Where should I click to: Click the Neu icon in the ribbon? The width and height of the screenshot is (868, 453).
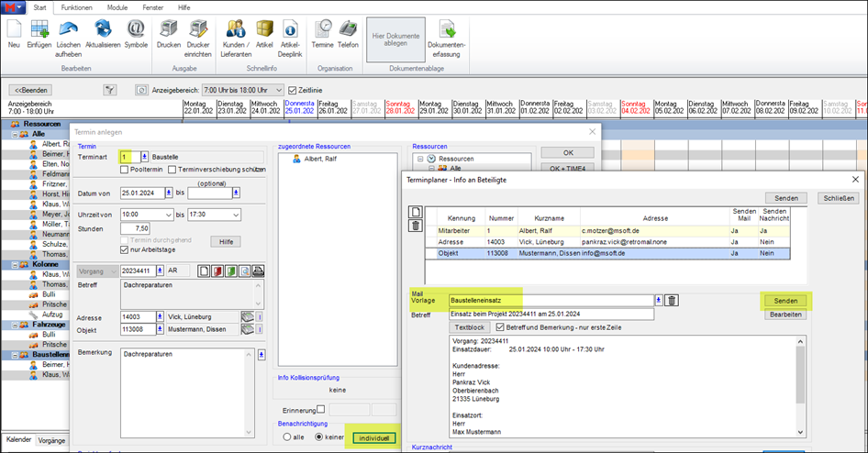pyautogui.click(x=14, y=29)
